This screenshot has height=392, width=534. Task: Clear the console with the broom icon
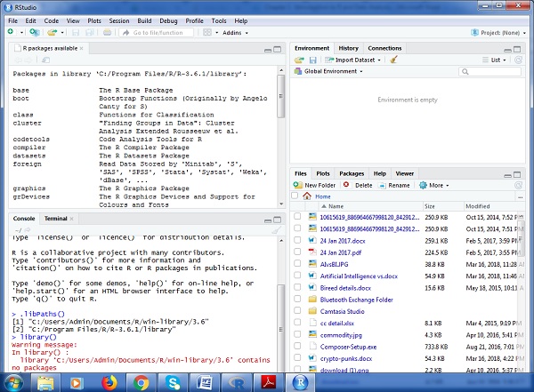pyautogui.click(x=276, y=230)
